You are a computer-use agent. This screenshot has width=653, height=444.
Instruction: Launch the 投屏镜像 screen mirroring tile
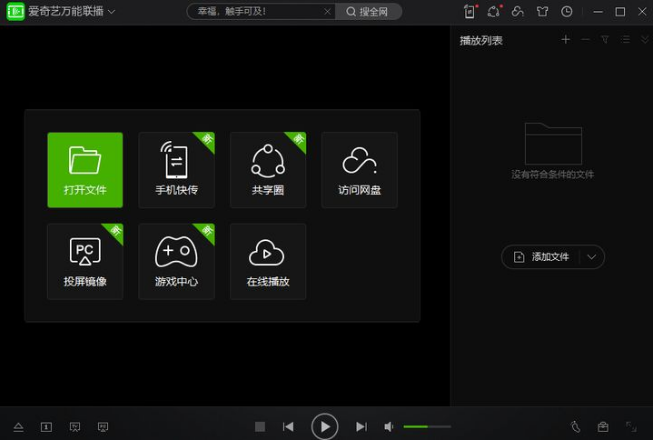coord(85,261)
